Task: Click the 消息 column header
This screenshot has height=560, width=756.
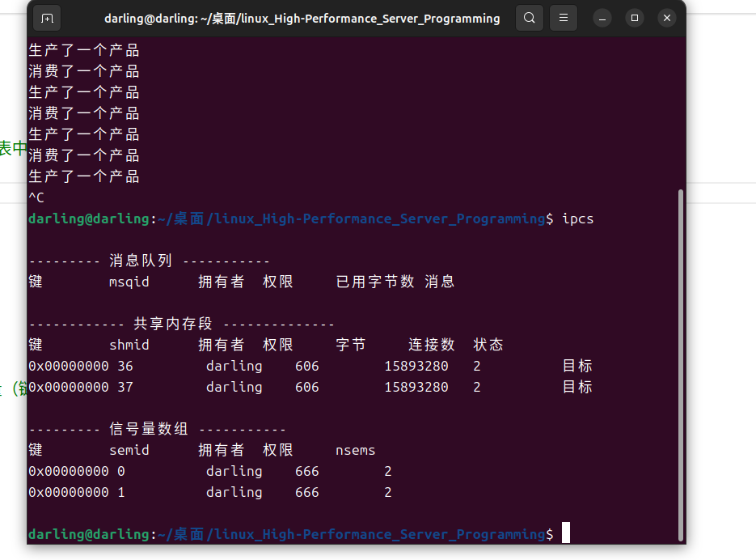Action: coord(439,282)
